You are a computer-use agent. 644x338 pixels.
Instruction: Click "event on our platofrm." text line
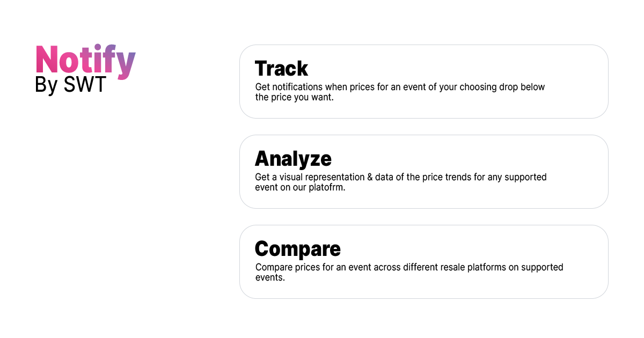click(x=299, y=187)
